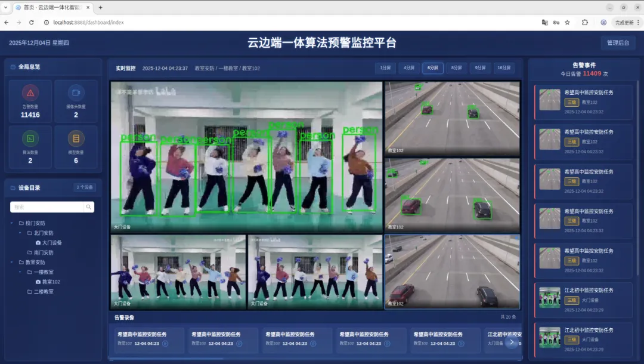Reload the dashboard page
The width and height of the screenshot is (644, 364).
31,23
